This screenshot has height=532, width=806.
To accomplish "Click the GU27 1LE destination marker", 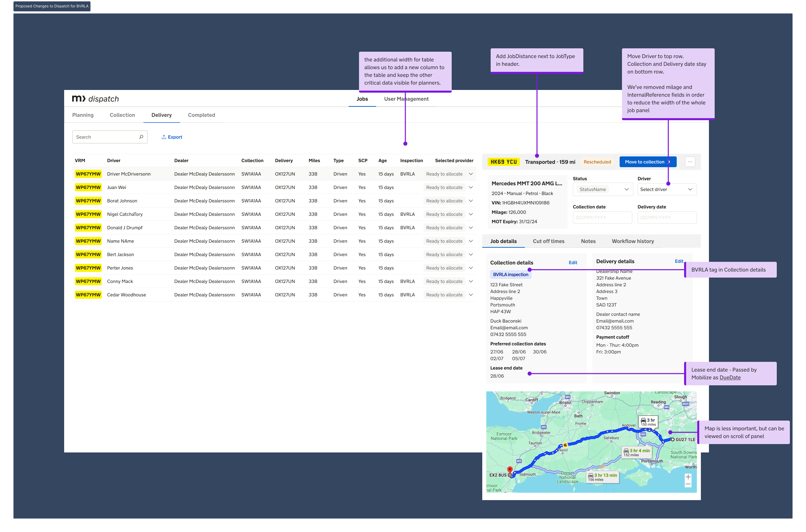I will click(673, 439).
